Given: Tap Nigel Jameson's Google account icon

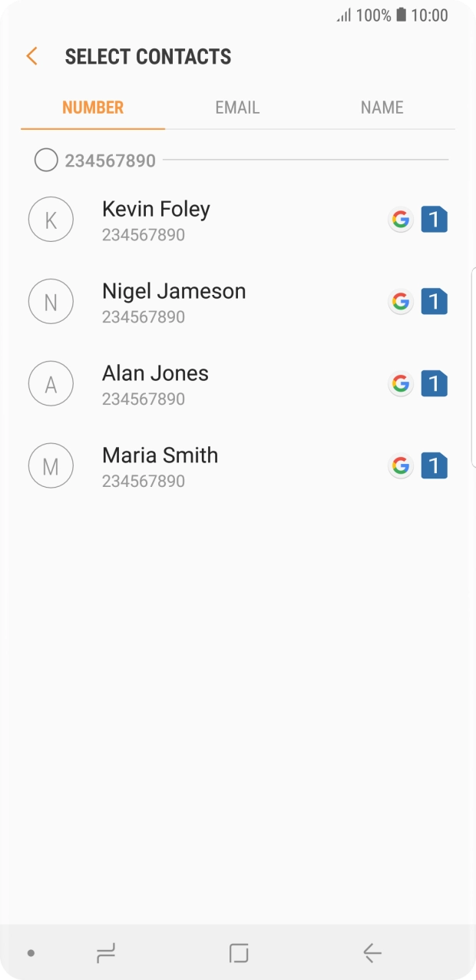Looking at the screenshot, I should pos(401,302).
